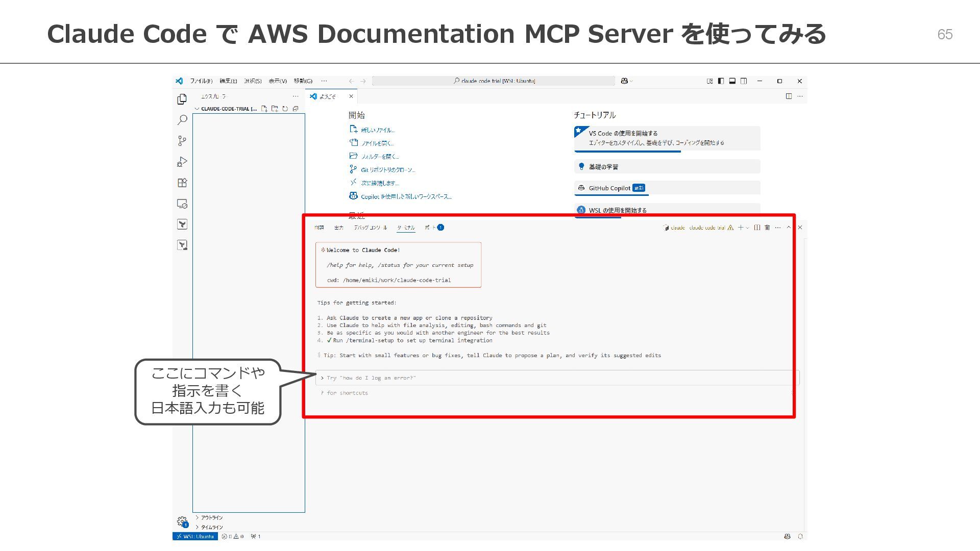Select the ターミナル panel tab
This screenshot has height=551, width=980.
coord(406,228)
